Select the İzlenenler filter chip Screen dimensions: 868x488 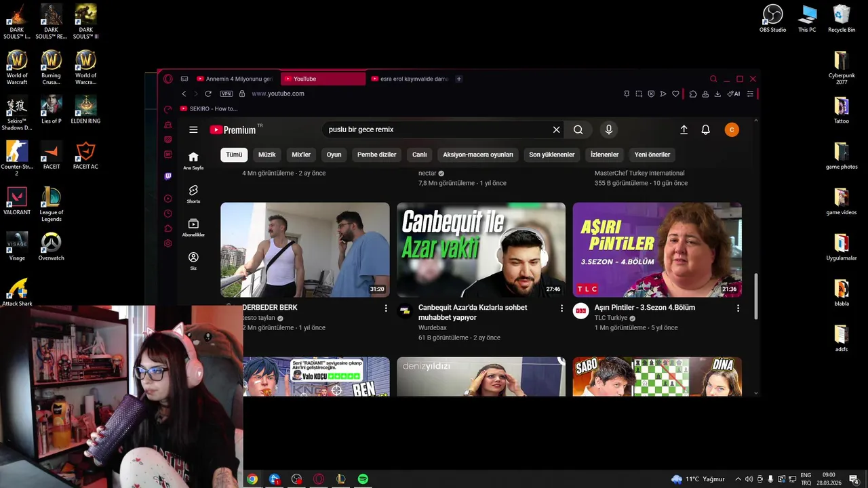[x=605, y=155]
